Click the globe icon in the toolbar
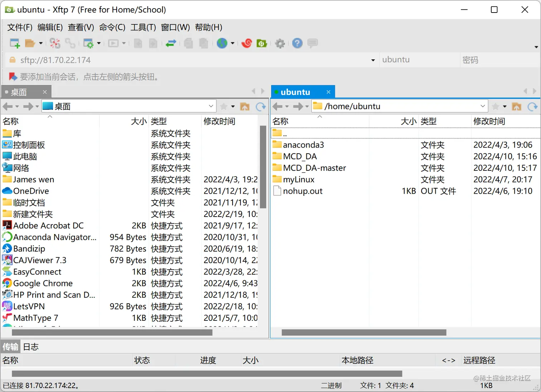The width and height of the screenshot is (541, 392). [x=222, y=43]
